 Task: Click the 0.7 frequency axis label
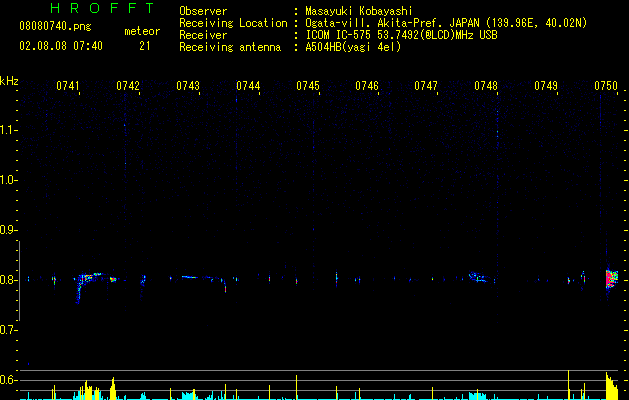[8, 330]
